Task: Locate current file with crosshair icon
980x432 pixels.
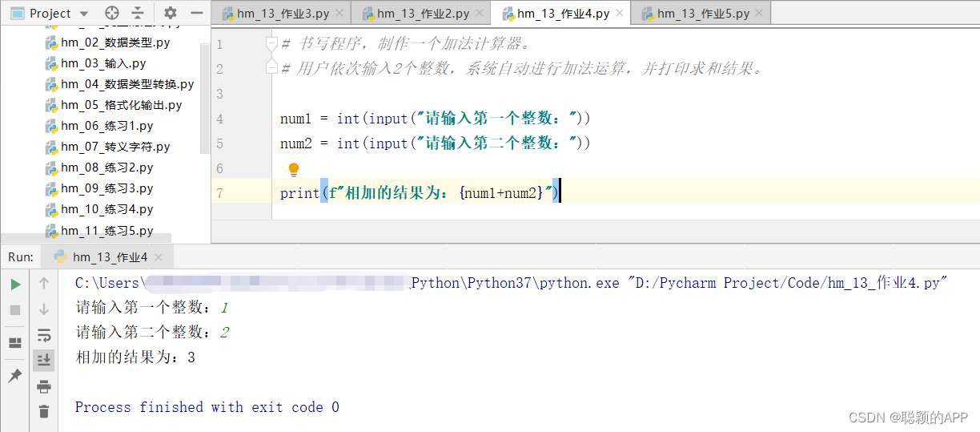Action: coord(112,13)
